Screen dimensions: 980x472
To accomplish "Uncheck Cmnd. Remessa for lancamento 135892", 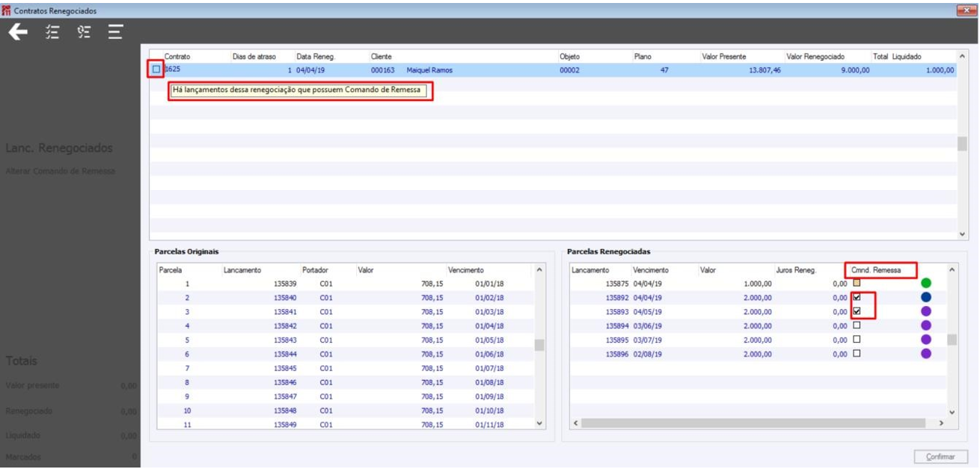I will 857,297.
